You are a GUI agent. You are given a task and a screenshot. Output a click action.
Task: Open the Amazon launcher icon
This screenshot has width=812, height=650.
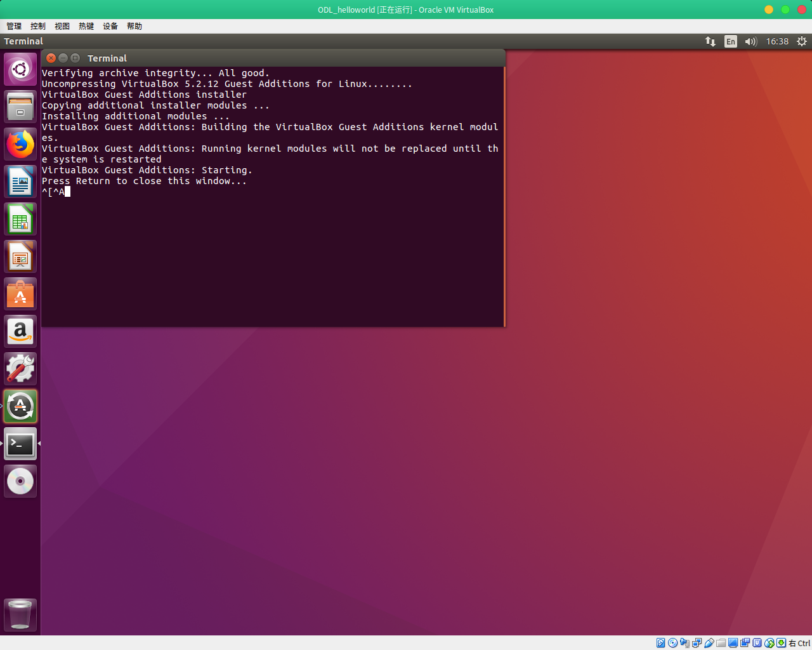(x=20, y=331)
